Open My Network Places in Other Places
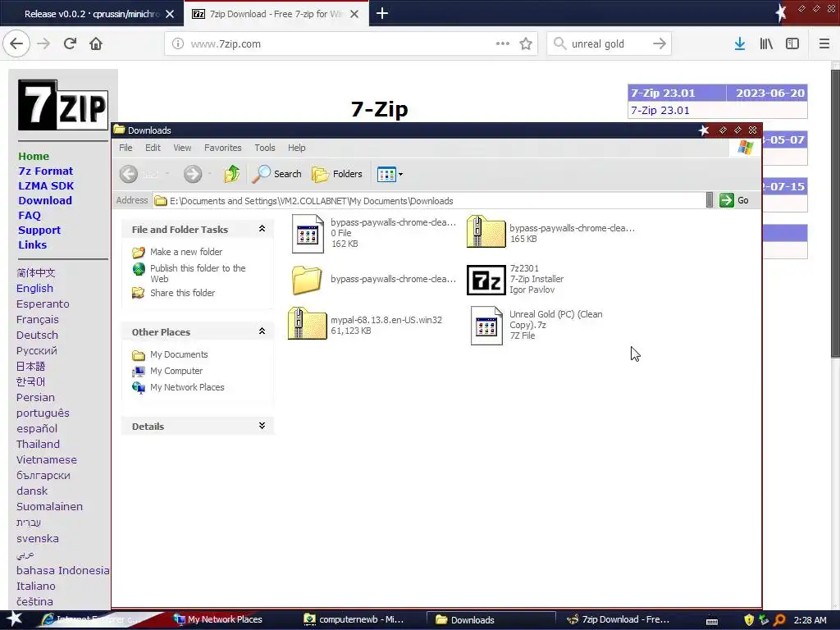The width and height of the screenshot is (840, 630). 187,387
